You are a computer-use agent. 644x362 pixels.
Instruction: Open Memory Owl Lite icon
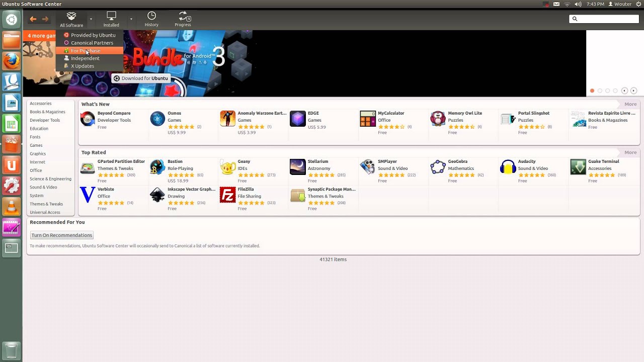pyautogui.click(x=438, y=119)
